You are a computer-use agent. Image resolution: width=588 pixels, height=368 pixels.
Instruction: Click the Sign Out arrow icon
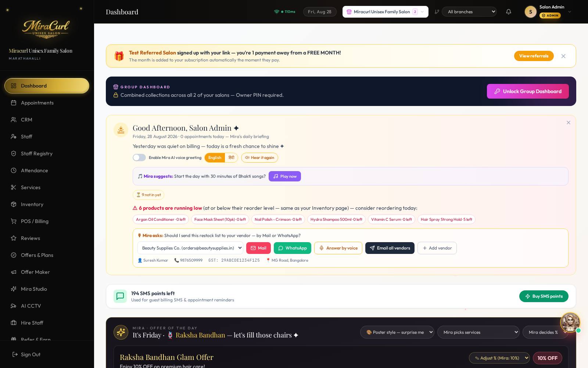(15, 354)
